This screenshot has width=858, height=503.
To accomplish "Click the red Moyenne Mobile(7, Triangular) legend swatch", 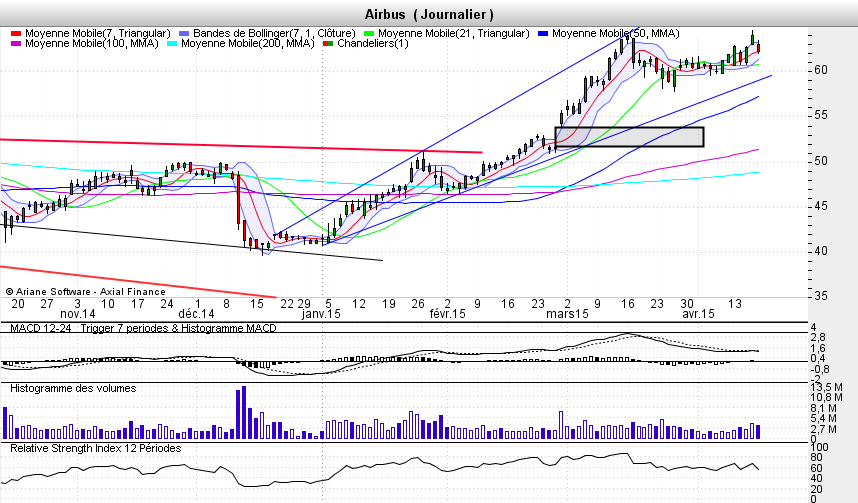I will (16, 34).
